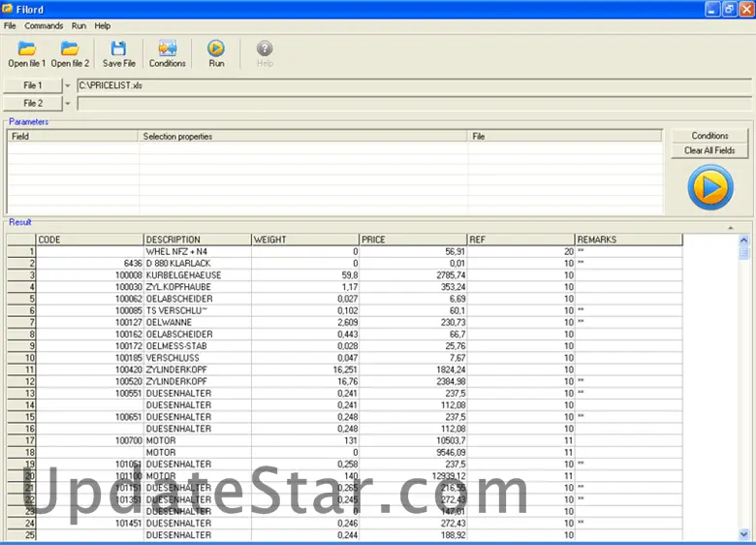The image size is (756, 545).
Task: Click the File 1 button
Action: [33, 85]
